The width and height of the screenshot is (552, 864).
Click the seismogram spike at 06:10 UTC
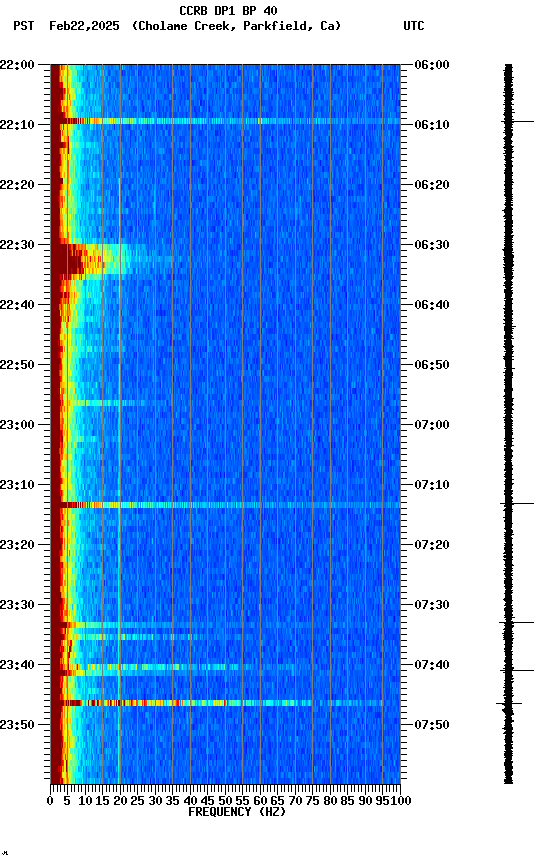(517, 121)
